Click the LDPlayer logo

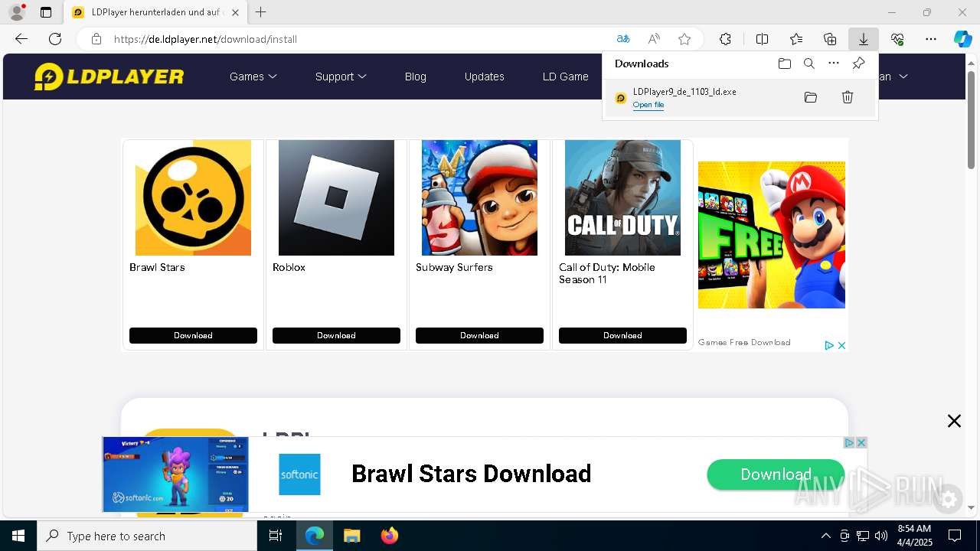(x=109, y=77)
